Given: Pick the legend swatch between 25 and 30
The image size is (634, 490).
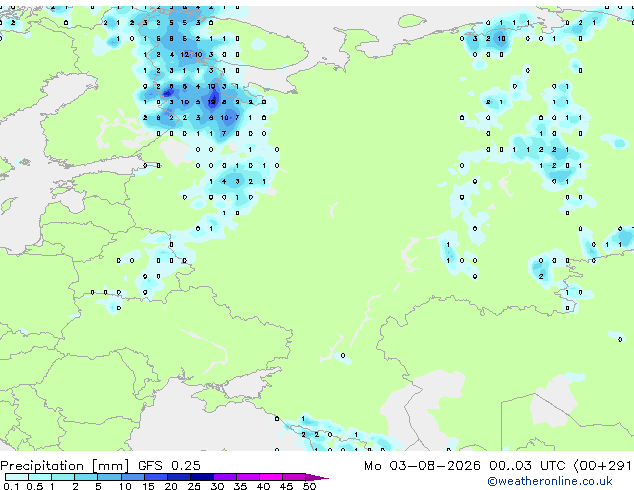Looking at the screenshot, I should point(202,477).
